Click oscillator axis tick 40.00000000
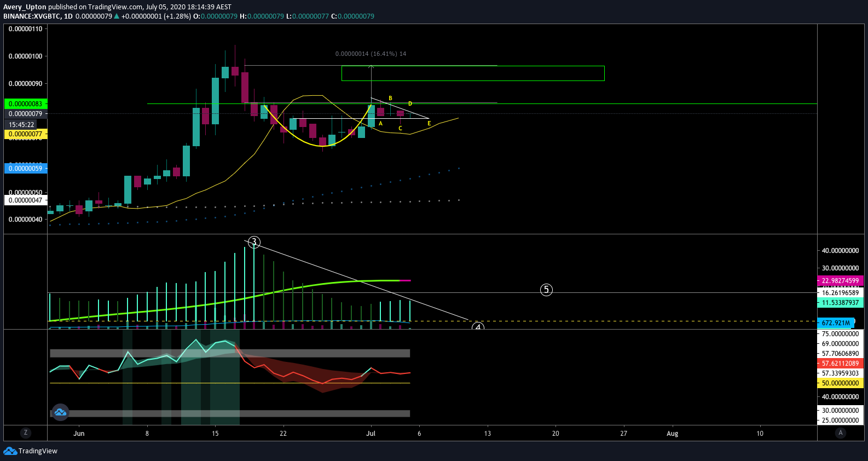This screenshot has width=868, height=461. pos(840,397)
